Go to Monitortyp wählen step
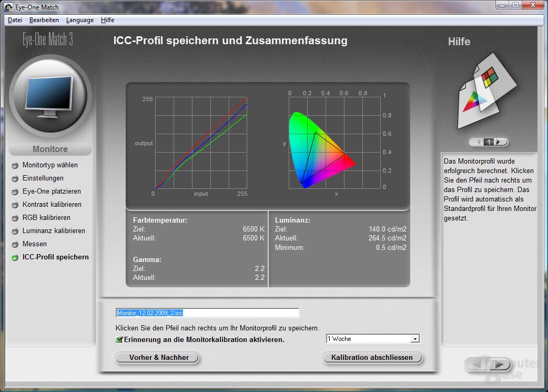Image resolution: width=548 pixels, height=392 pixels. 50,165
